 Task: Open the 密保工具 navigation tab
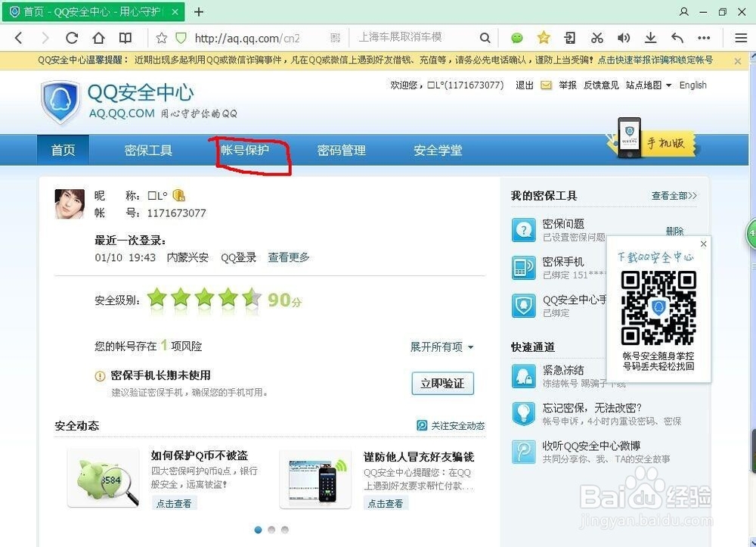pos(148,150)
